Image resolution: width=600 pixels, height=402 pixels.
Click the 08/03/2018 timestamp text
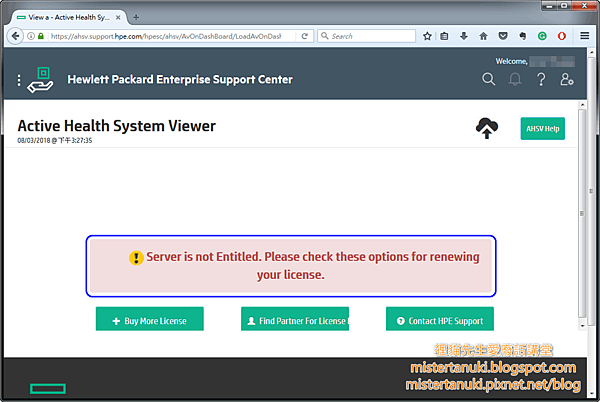[x=55, y=141]
